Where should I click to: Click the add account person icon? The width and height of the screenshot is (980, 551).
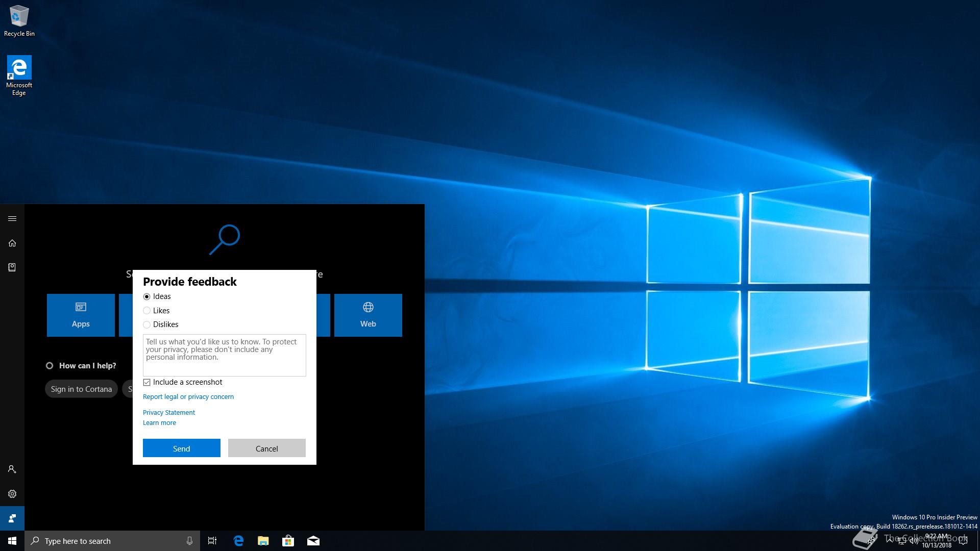pos(12,469)
